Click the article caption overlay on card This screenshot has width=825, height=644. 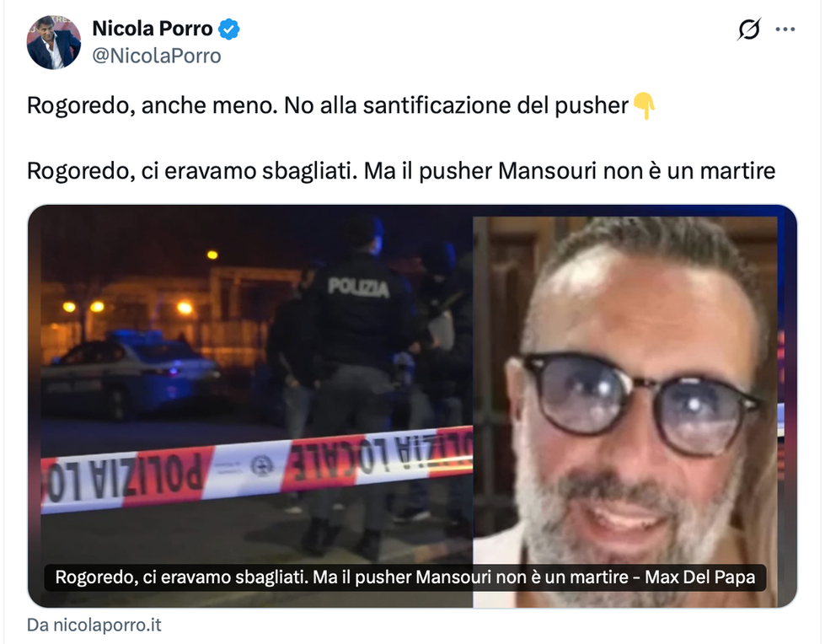pyautogui.click(x=405, y=577)
